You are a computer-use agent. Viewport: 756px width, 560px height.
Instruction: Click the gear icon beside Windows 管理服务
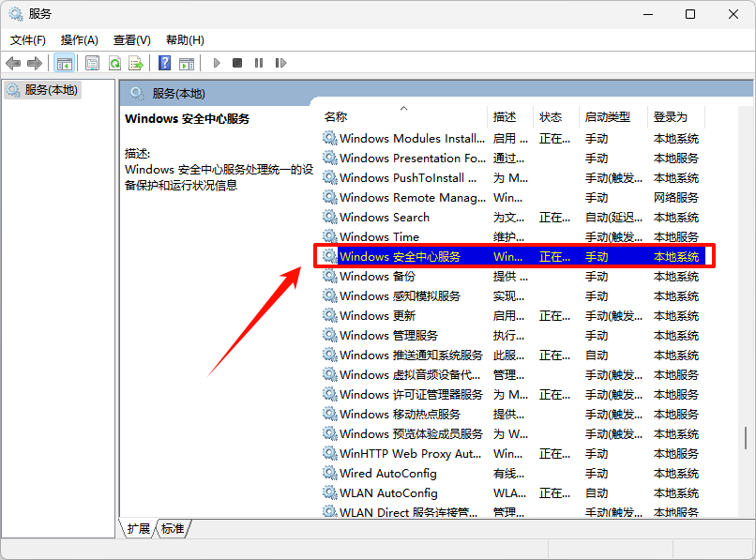click(330, 335)
